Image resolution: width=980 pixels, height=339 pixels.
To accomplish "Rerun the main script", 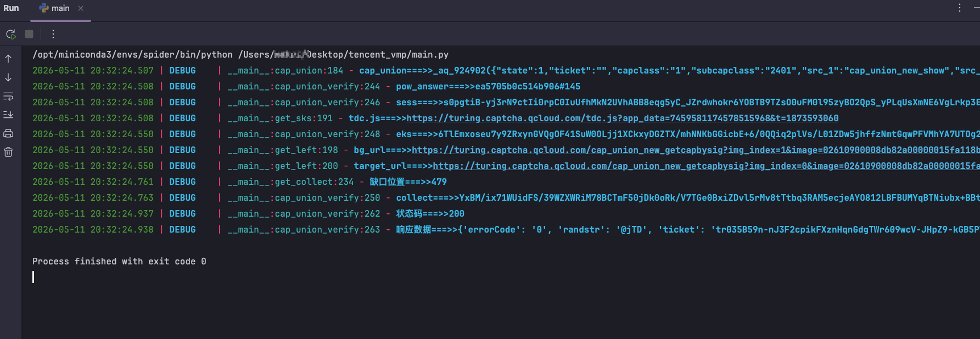I will tap(10, 34).
